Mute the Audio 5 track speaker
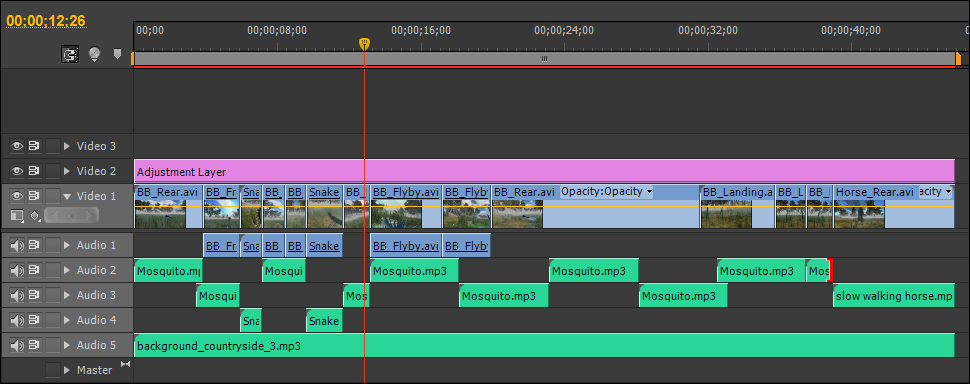This screenshot has height=384, width=970. pos(17,345)
